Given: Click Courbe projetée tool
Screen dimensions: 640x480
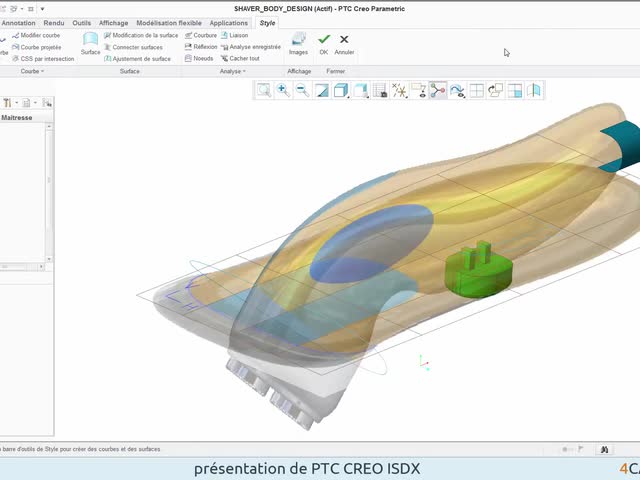Looking at the screenshot, I should pyautogui.click(x=37, y=47).
